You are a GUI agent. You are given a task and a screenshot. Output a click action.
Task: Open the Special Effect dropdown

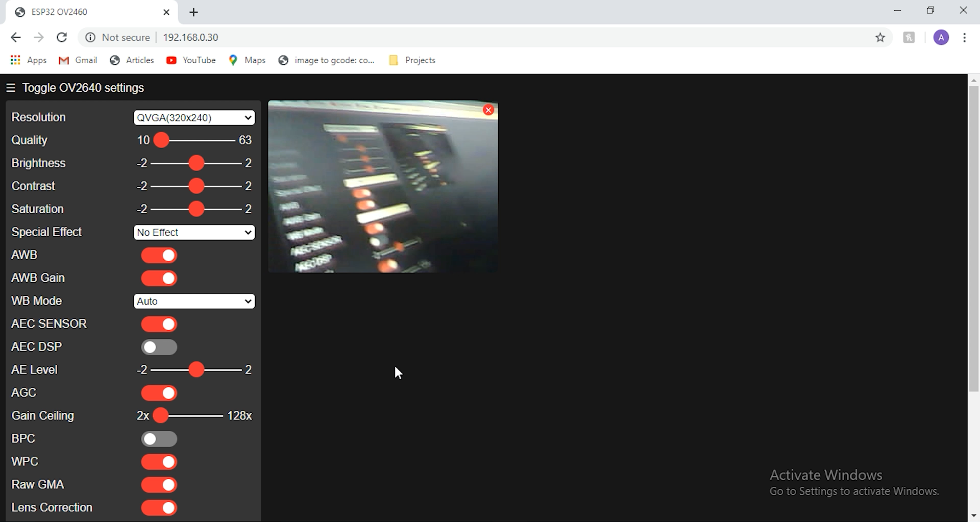[193, 232]
